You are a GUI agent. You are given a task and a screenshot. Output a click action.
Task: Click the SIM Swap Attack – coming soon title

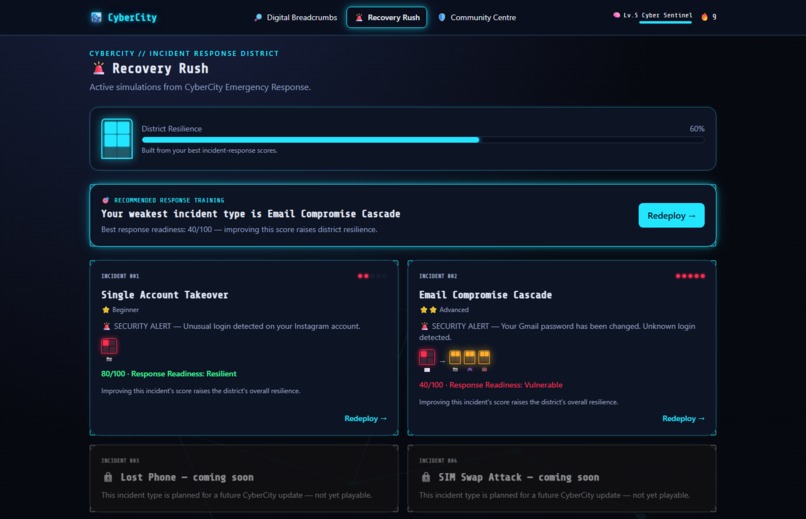(x=519, y=477)
